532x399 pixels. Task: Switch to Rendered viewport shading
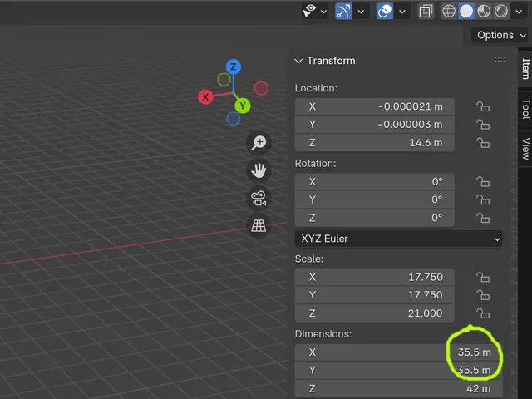click(501, 11)
